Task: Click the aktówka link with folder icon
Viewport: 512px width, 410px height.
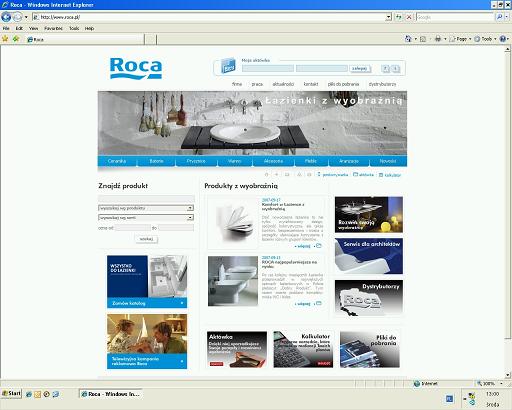Action: pyautogui.click(x=363, y=175)
